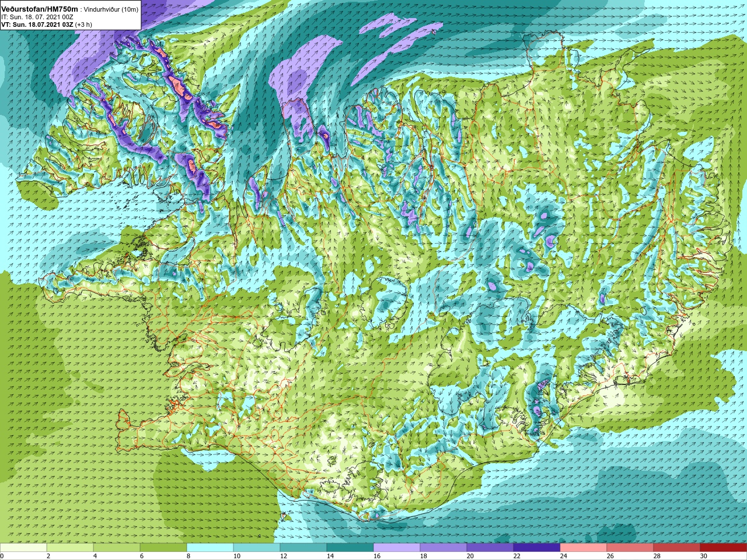Viewport: 747px width, 560px height.
Task: Click the medium teal 12–14 legend swatch
Action: coord(303,547)
